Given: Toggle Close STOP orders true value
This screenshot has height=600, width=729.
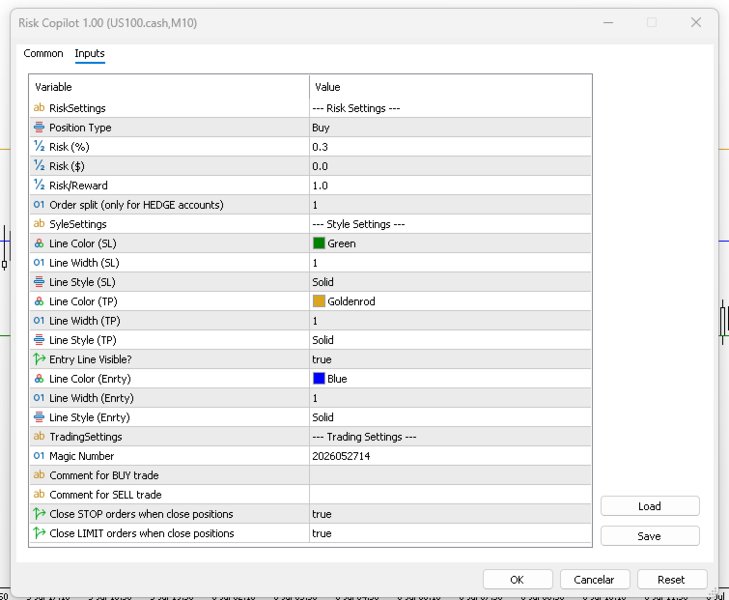Looking at the screenshot, I should (451, 514).
